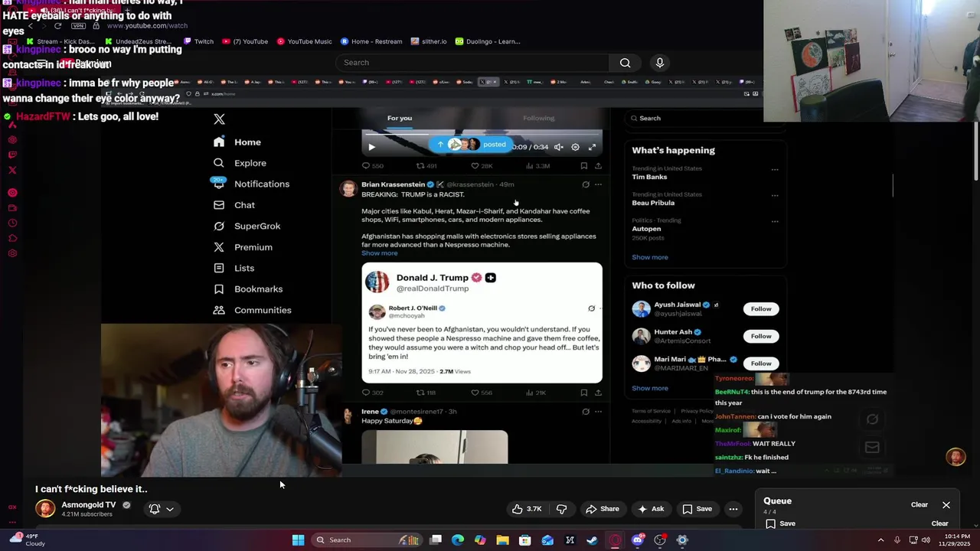This screenshot has height=551, width=980.
Task: Click the YouTube search magnifier button
Action: [x=626, y=63]
